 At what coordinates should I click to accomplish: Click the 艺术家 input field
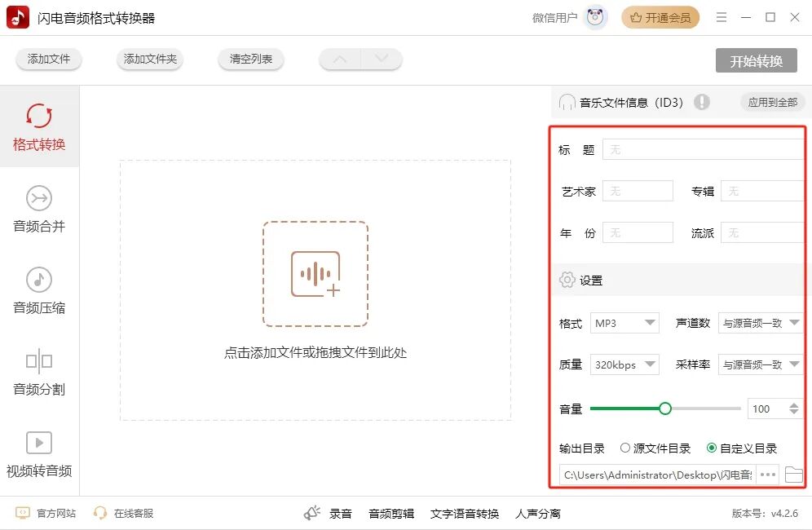[x=638, y=191]
